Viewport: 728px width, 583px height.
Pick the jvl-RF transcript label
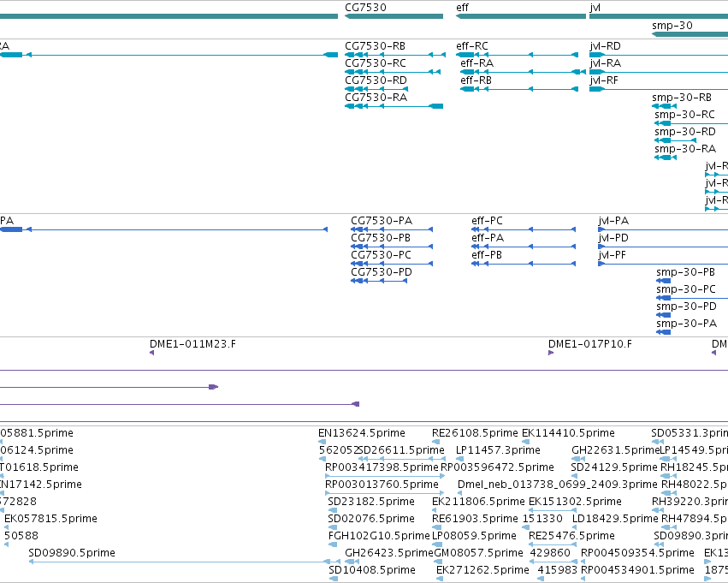604,80
